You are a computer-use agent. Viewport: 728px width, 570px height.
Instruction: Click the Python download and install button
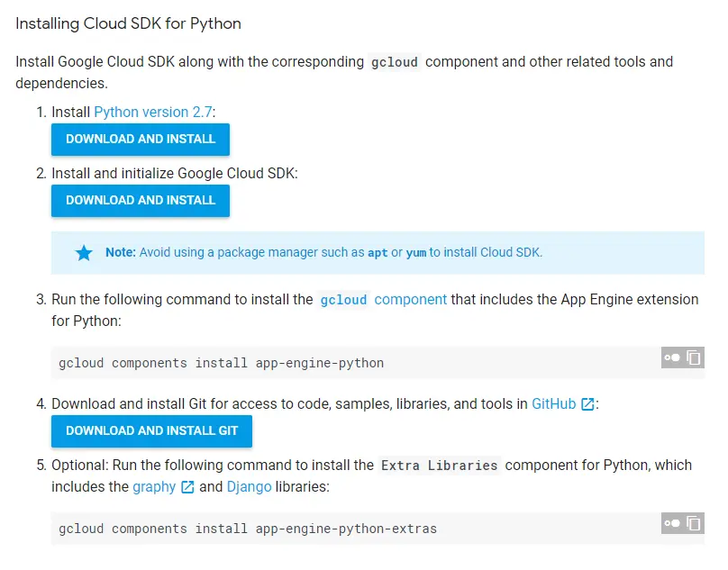tap(141, 140)
